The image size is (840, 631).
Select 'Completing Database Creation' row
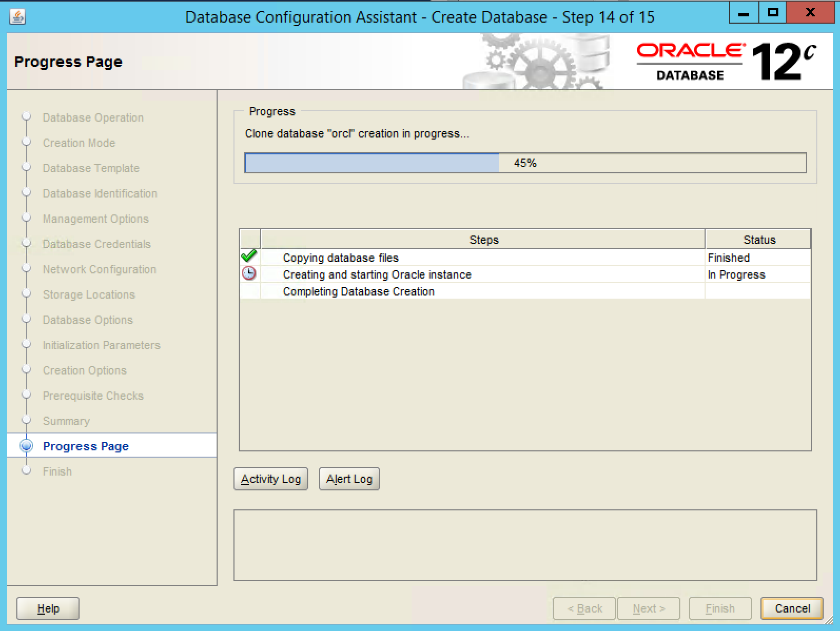point(525,291)
